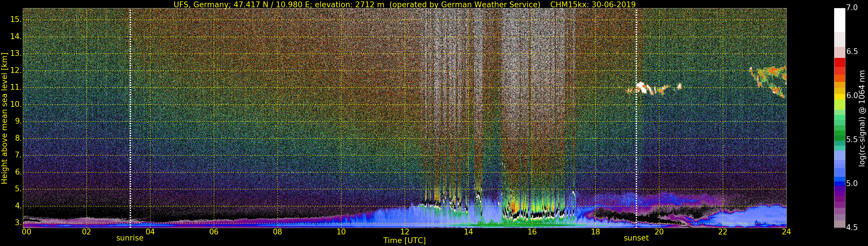Click time-axis tick label '24'
Screen dimensions: 868x246
point(786,232)
